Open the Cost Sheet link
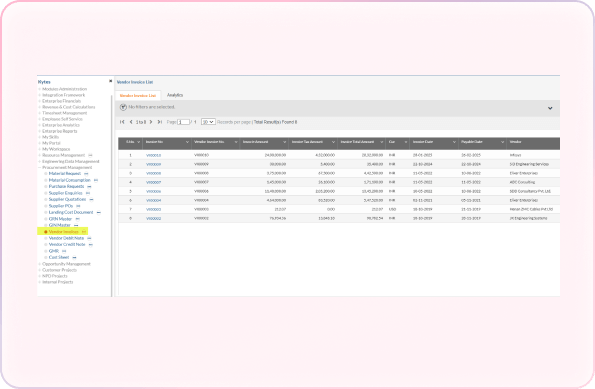This screenshot has height=389, width=595. tap(59, 258)
